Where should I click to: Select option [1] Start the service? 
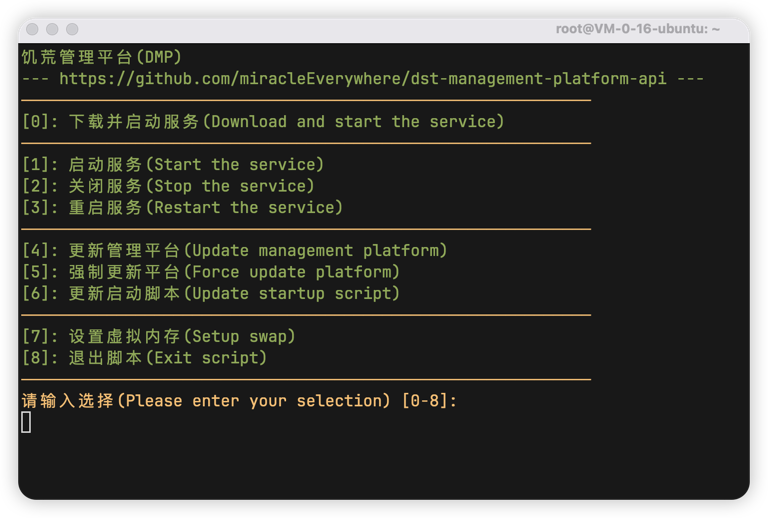click(173, 165)
